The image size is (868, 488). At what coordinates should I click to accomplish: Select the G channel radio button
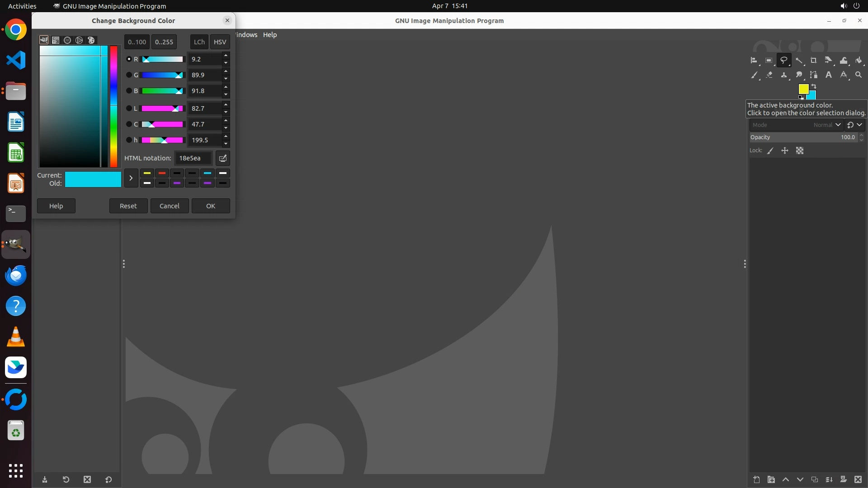129,75
